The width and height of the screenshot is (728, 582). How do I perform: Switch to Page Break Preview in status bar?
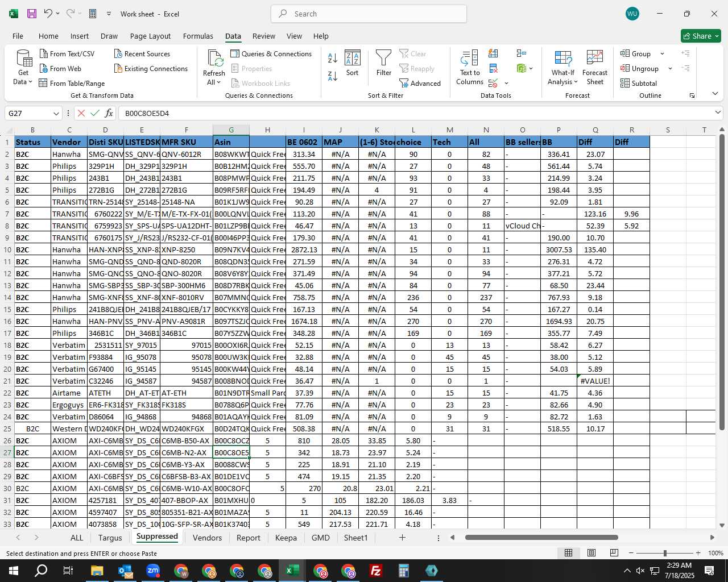pyautogui.click(x=614, y=553)
